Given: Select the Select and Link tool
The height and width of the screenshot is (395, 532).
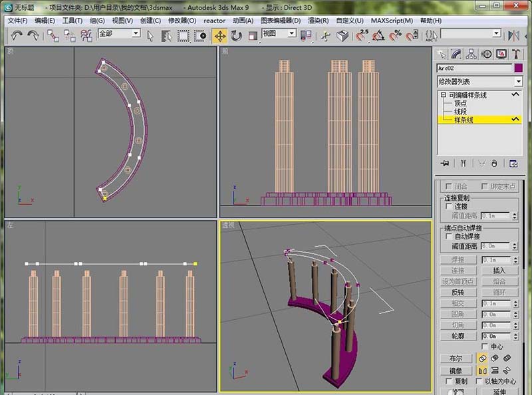Looking at the screenshot, I should [x=53, y=35].
